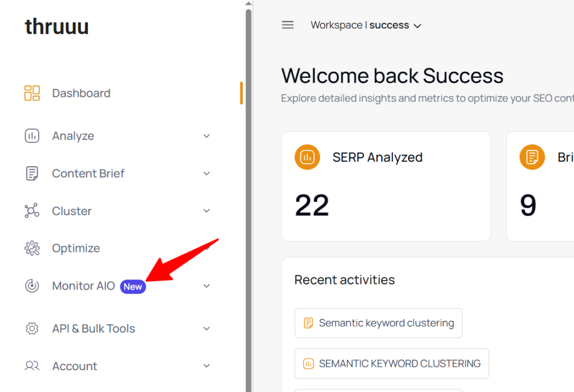Click the Analyze chart icon in sidebar
This screenshot has width=574, height=392.
pyautogui.click(x=32, y=136)
